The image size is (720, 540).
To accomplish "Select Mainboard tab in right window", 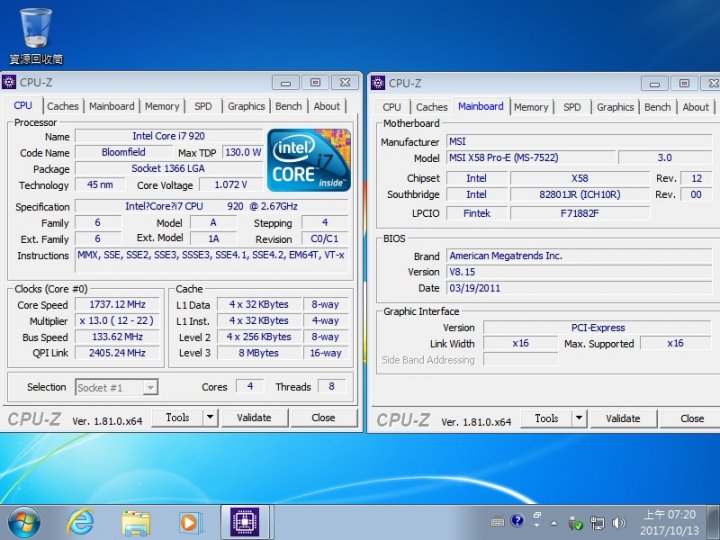I will pos(481,107).
